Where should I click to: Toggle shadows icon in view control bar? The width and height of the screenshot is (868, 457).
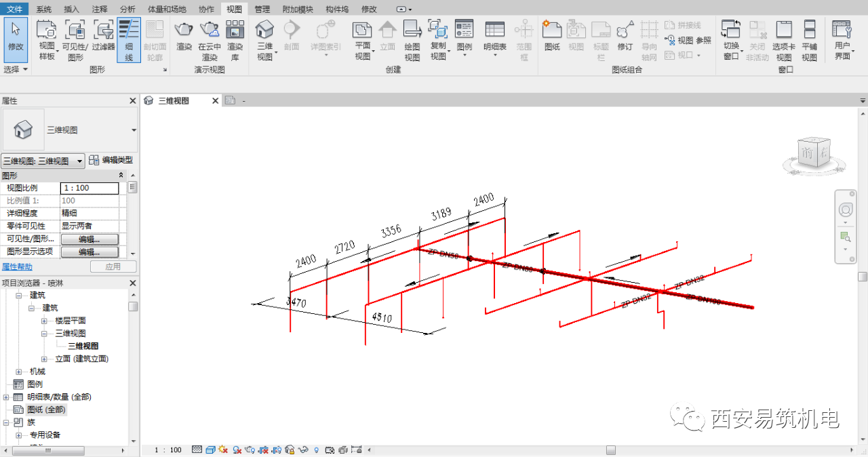(237, 450)
